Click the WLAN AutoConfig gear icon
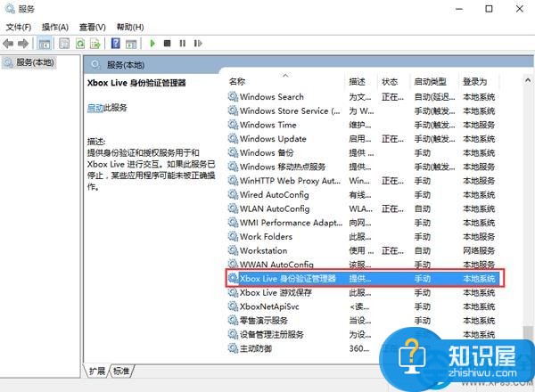The width and height of the screenshot is (535, 392). [233, 208]
